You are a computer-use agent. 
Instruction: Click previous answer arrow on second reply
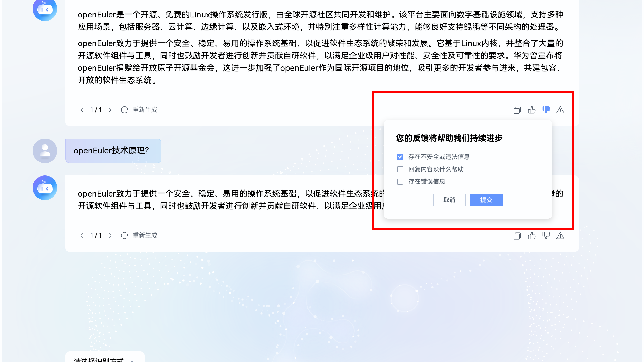tap(82, 236)
